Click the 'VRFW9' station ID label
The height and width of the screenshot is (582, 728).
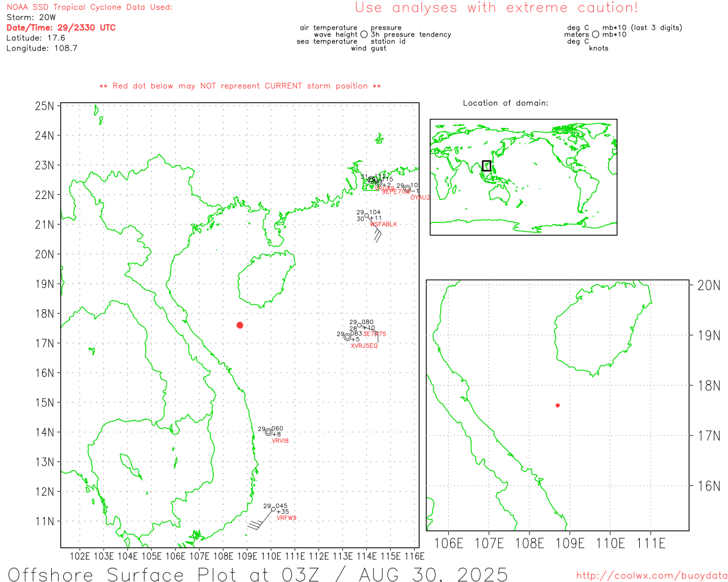pos(286,518)
